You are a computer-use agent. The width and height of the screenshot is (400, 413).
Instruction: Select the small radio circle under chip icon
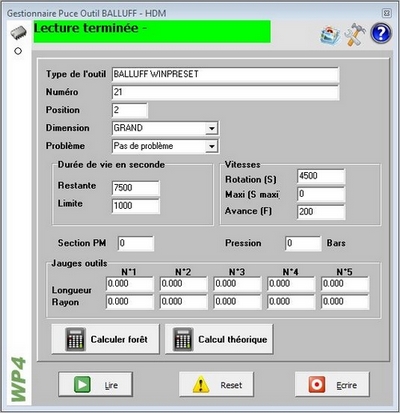coord(18,51)
